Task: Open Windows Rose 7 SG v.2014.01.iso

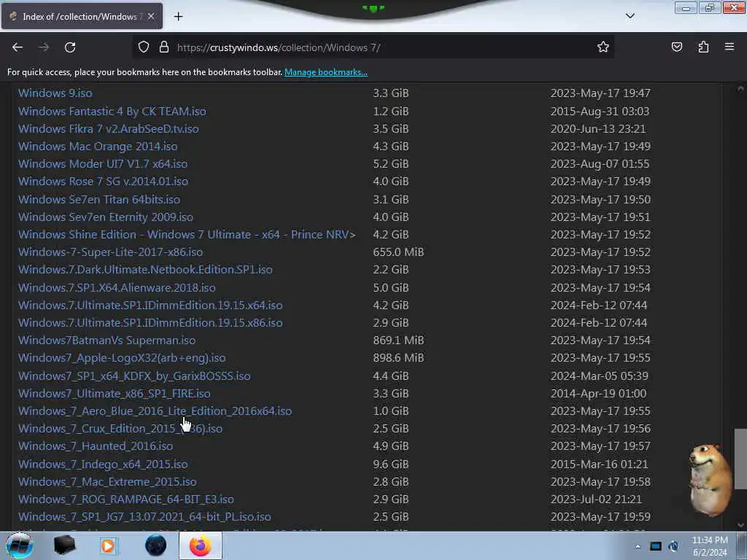Action: tap(103, 182)
